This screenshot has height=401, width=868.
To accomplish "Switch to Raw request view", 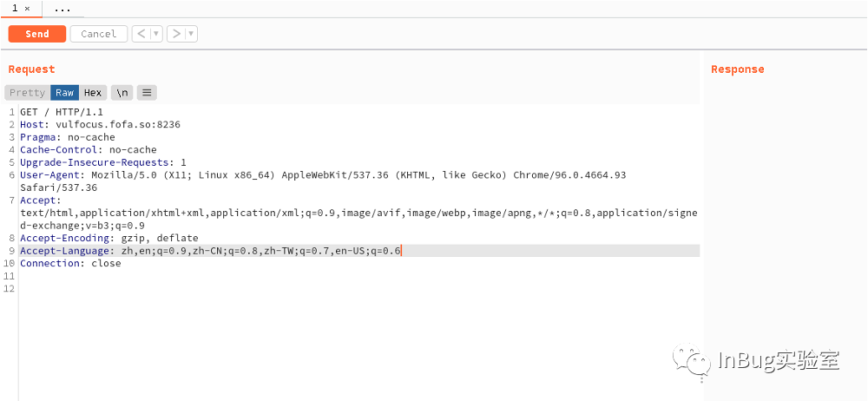I will 65,93.
